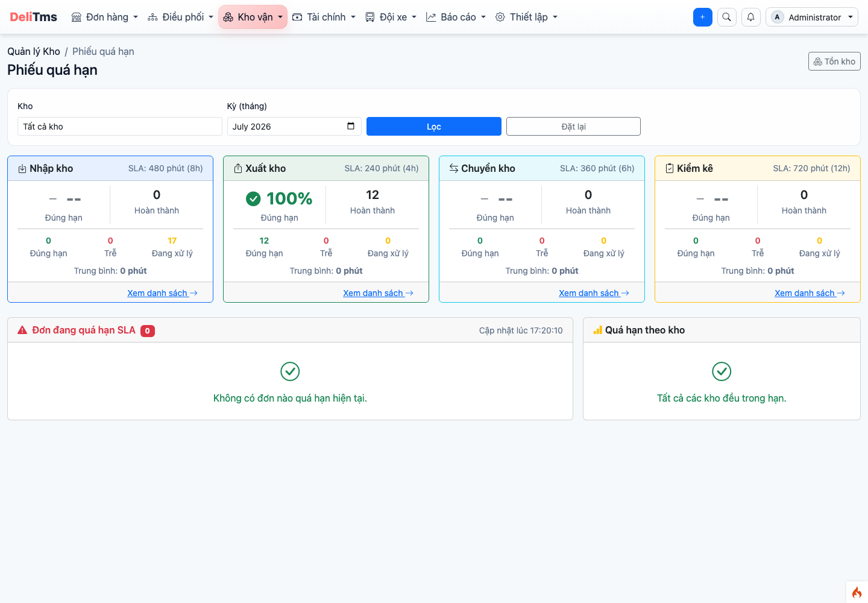Click the Kho vận boxes icon in navbar
Screen dimensions: 868x603
pyautogui.click(x=228, y=17)
